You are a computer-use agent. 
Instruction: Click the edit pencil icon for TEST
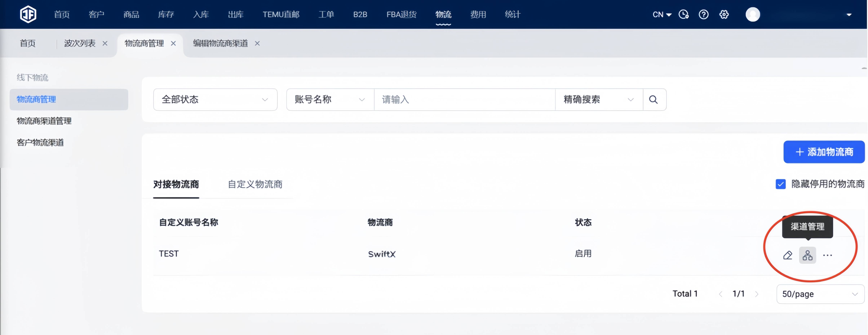coord(787,255)
